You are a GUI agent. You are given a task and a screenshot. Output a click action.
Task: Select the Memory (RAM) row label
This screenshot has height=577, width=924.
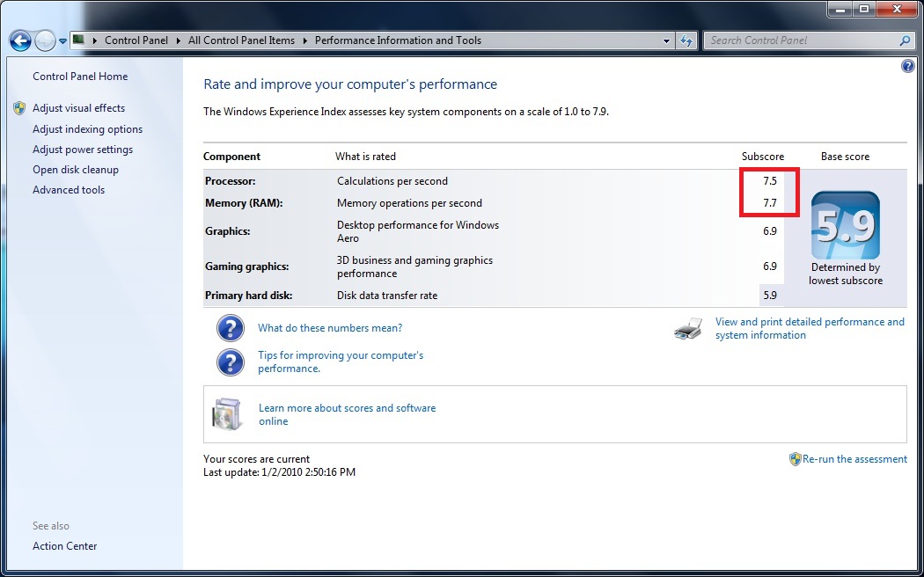(x=244, y=203)
